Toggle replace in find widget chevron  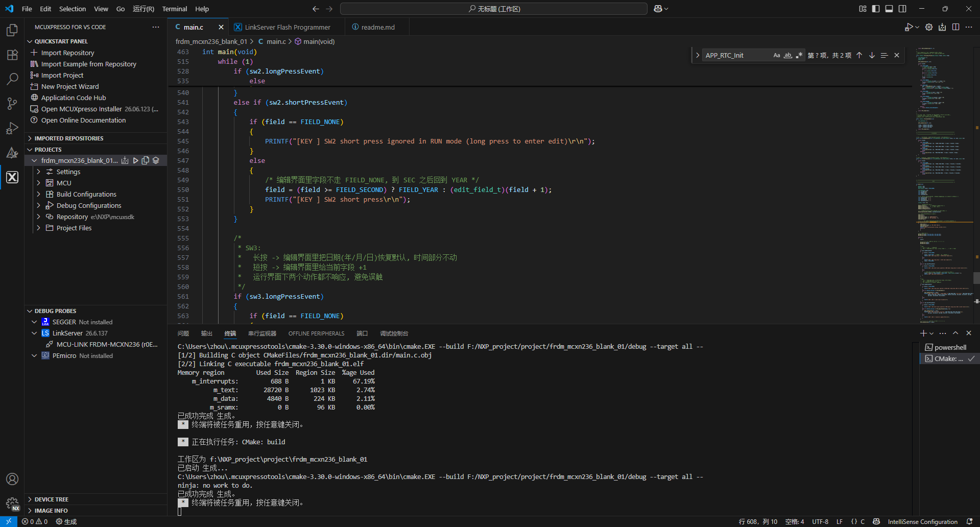(698, 55)
